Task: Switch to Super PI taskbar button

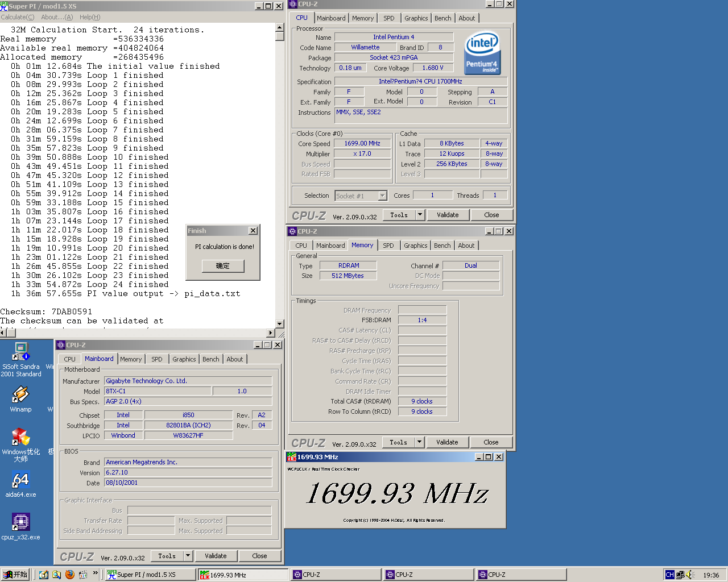Action: click(151, 575)
